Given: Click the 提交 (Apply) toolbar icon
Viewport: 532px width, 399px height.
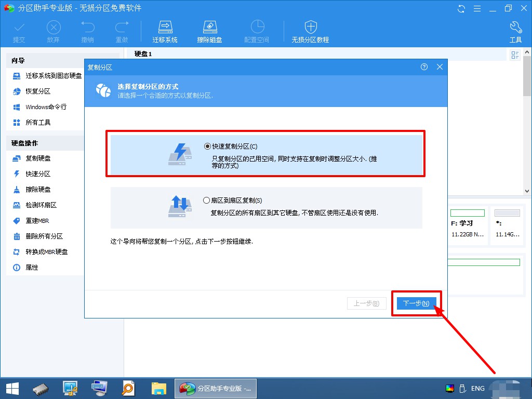Looking at the screenshot, I should pyautogui.click(x=19, y=32).
